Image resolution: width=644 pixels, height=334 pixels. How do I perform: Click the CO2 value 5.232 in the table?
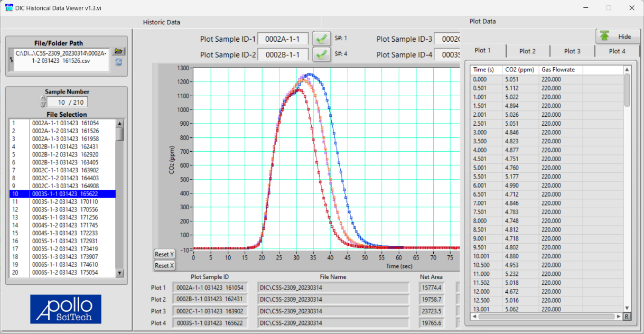pos(521,274)
